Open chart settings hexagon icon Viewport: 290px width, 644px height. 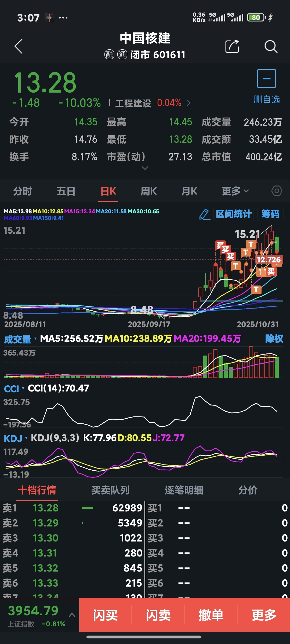click(277, 191)
